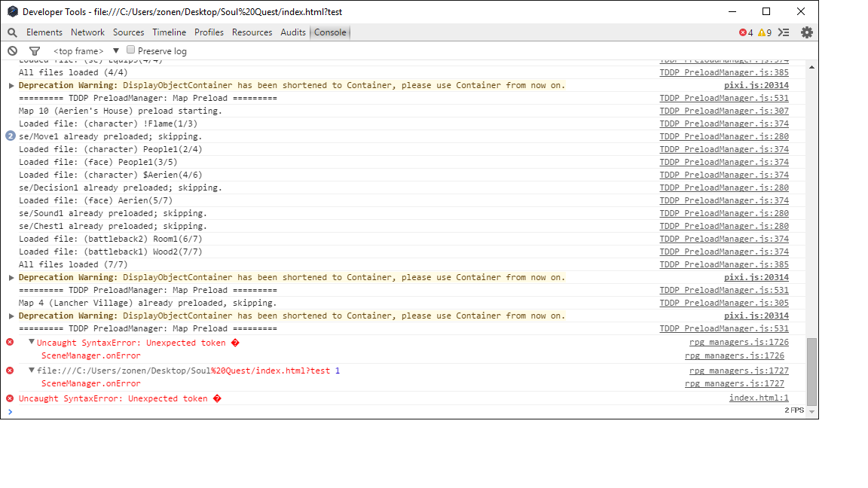Open the Resources tab
Image resolution: width=868 pixels, height=488 pixels.
click(252, 32)
